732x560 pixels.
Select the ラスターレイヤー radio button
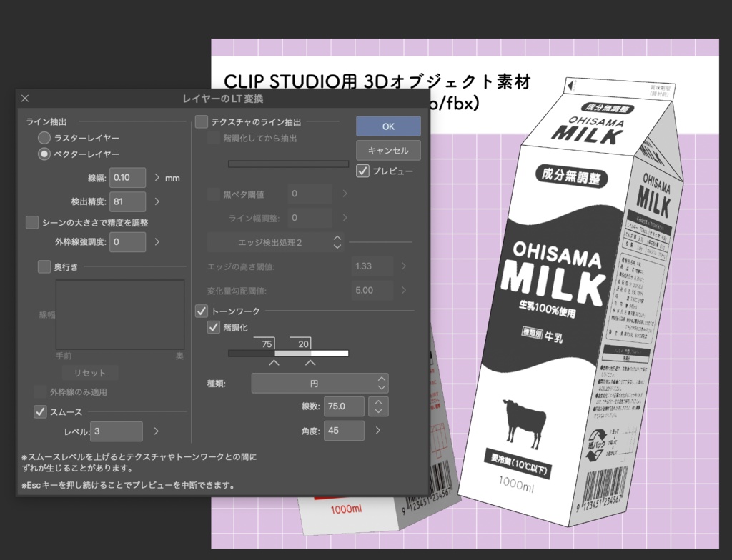coord(44,138)
